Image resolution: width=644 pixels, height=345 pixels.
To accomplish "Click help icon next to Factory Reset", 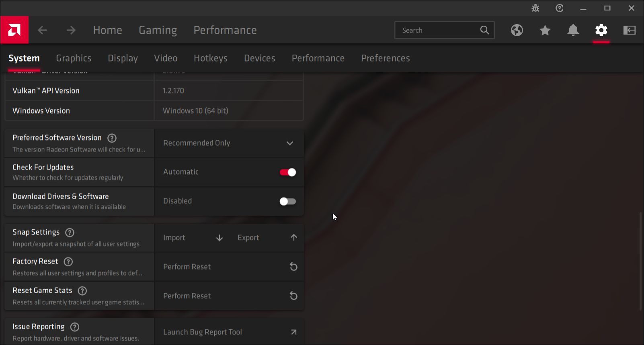I will click(68, 261).
